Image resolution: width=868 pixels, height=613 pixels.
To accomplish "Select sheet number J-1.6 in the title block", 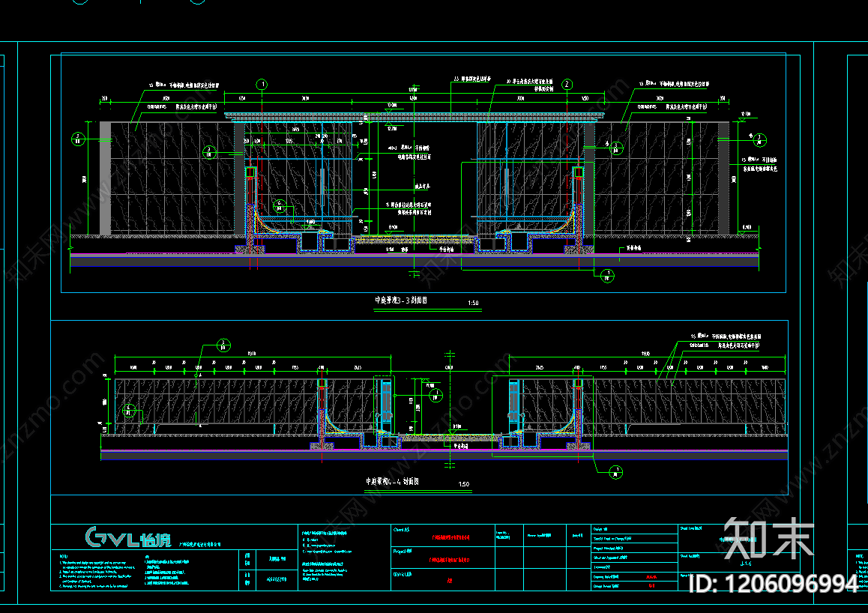I will point(745,564).
